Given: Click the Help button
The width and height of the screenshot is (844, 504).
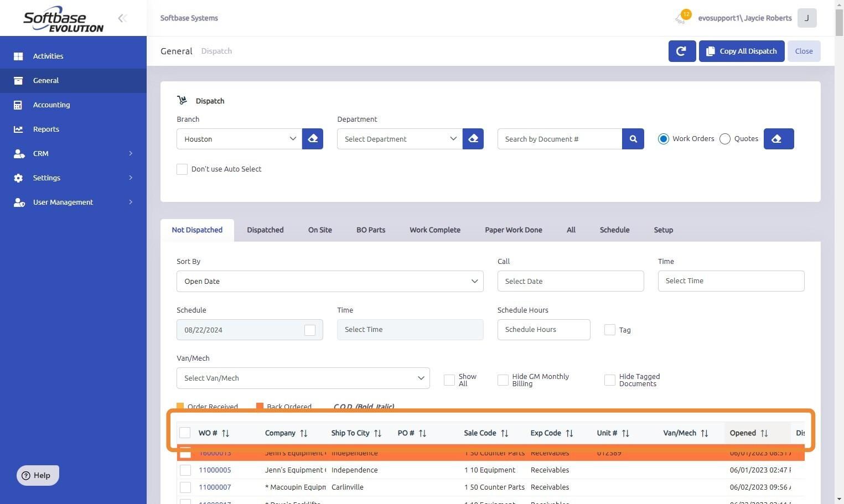Looking at the screenshot, I should [x=38, y=475].
